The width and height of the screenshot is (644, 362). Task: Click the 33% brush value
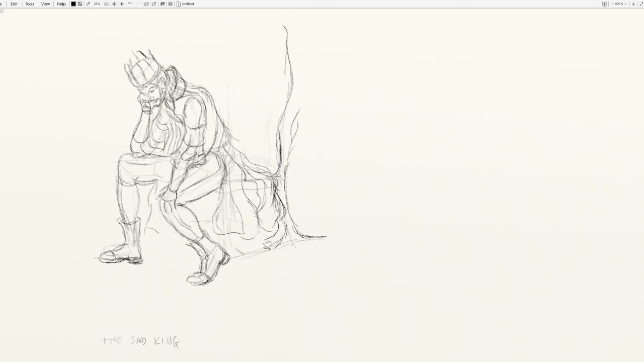pos(97,4)
